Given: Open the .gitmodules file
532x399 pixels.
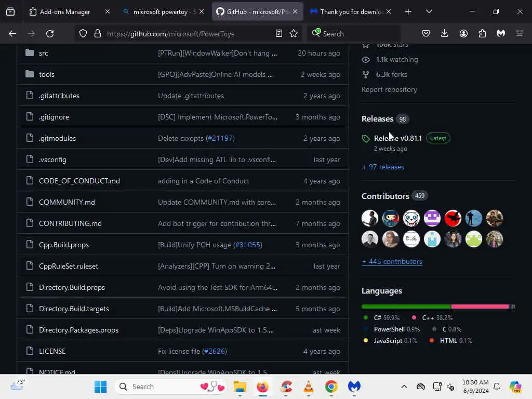Looking at the screenshot, I should pos(57,138).
